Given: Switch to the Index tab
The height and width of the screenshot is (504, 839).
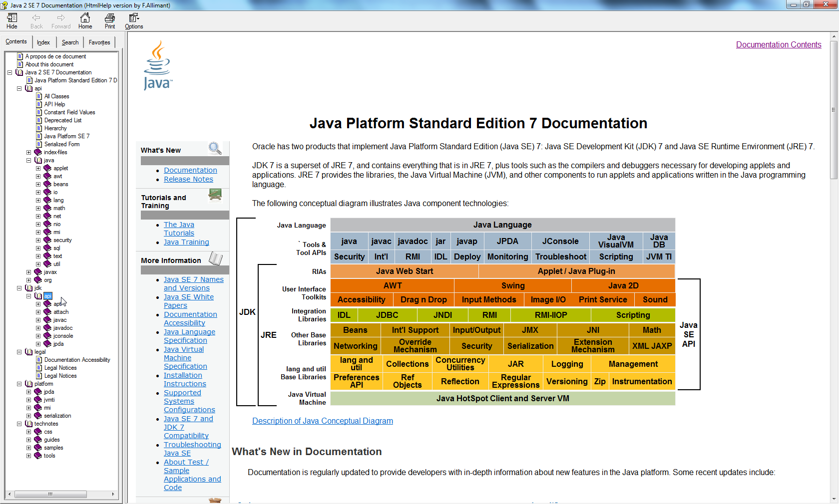Looking at the screenshot, I should 43,42.
